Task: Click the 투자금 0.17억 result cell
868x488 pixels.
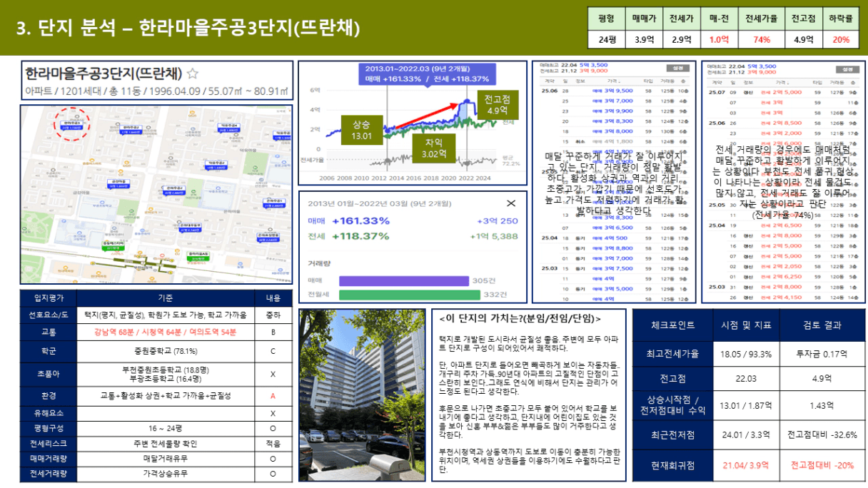Action: [x=822, y=354]
